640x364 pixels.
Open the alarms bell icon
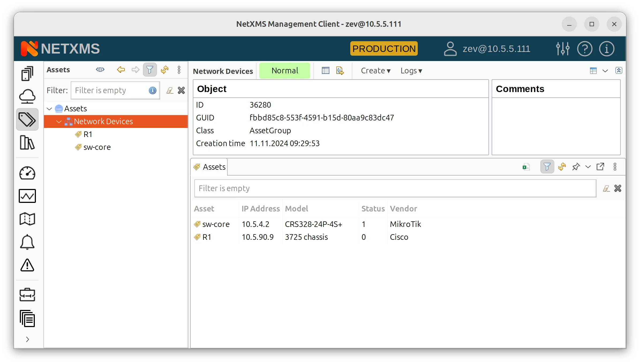pos(27,242)
